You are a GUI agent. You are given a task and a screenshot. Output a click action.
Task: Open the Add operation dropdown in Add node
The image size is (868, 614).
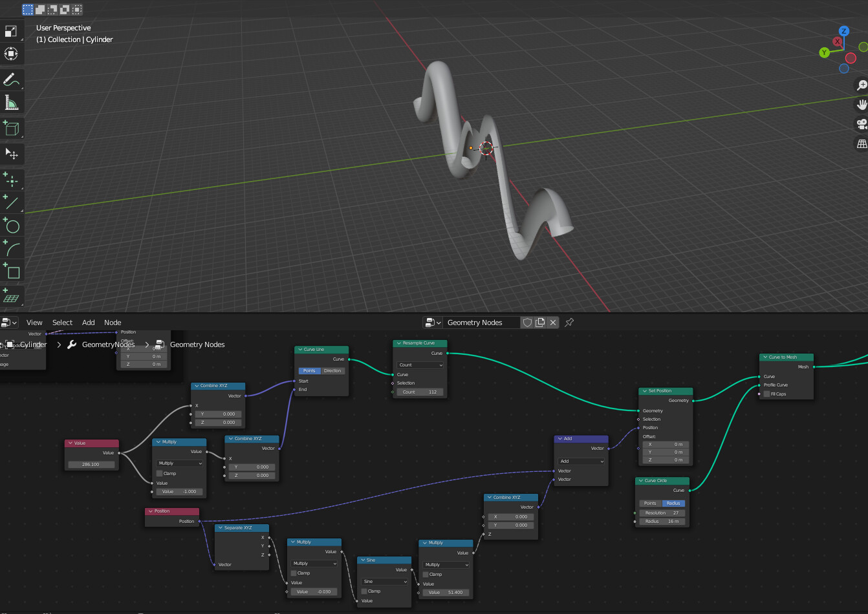(581, 461)
